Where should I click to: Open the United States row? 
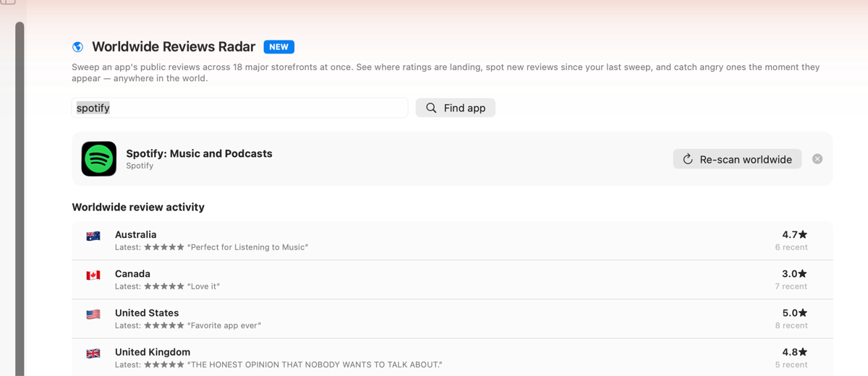(x=452, y=319)
